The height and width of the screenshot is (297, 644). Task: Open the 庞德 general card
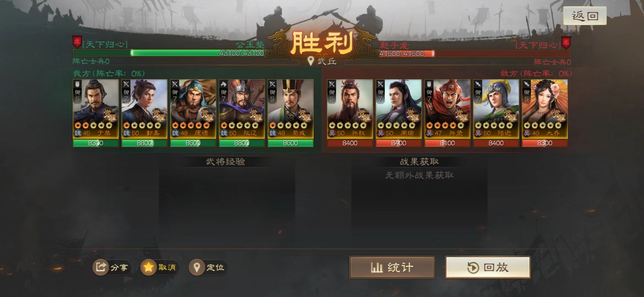(193, 109)
